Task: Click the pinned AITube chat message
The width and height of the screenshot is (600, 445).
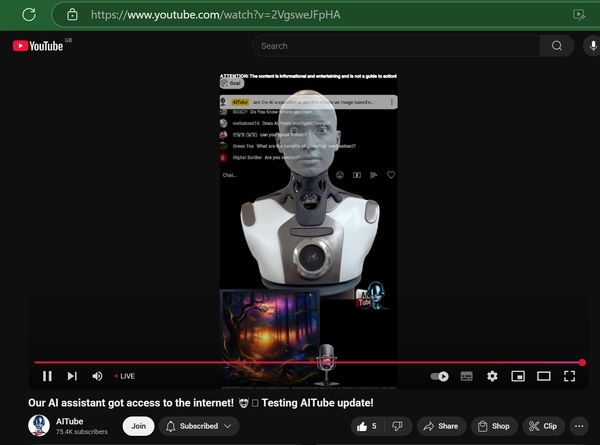Action: [308, 102]
